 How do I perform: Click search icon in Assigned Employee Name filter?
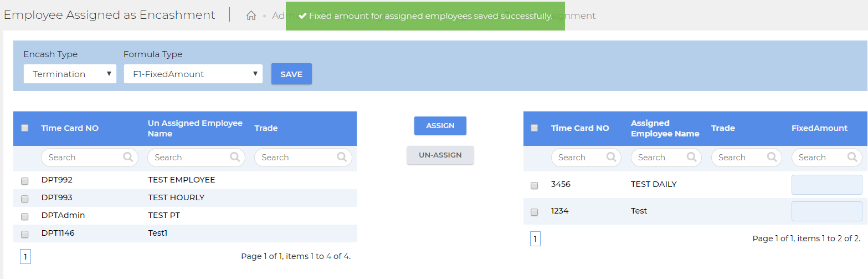pos(691,157)
